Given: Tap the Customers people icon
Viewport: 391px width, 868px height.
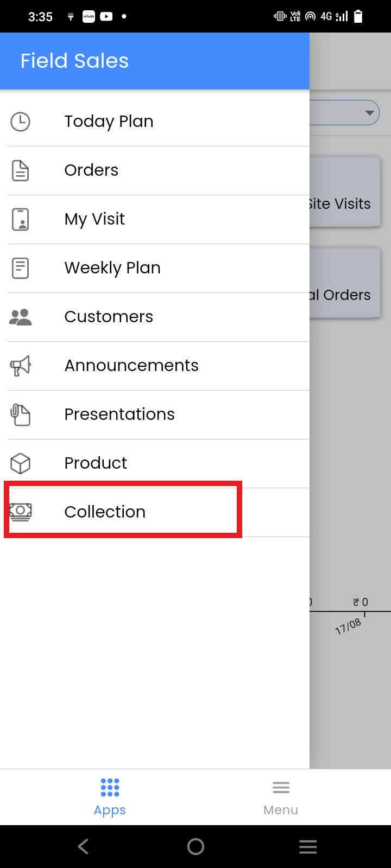Looking at the screenshot, I should coord(21,317).
